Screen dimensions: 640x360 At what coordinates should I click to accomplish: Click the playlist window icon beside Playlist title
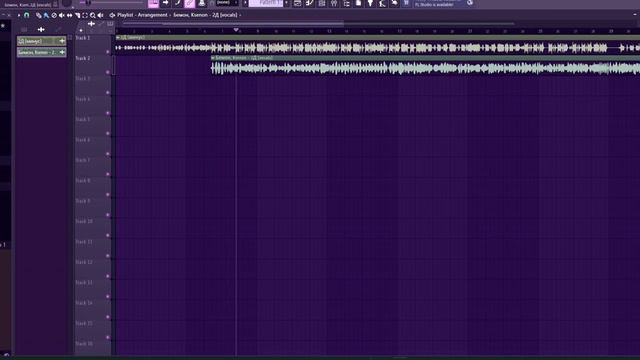112,15
